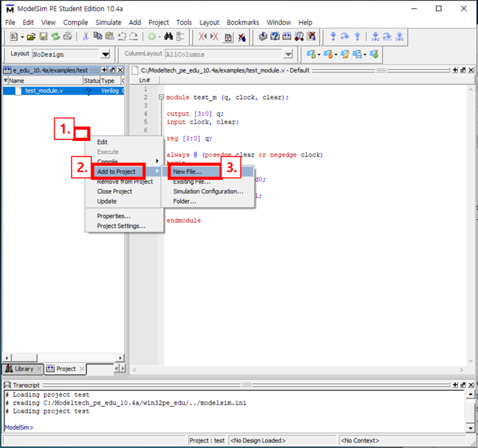Open the ColumnLayout AllColumns dropdown
The height and width of the screenshot is (448, 478).
[287, 54]
